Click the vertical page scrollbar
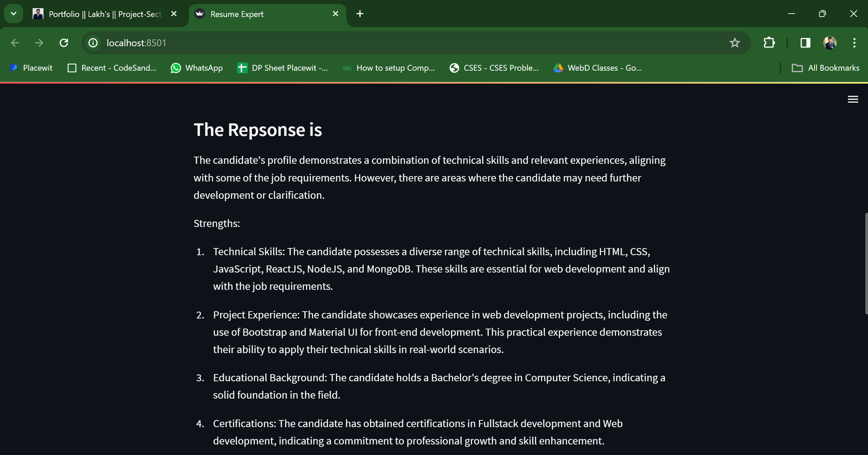 coord(866,263)
